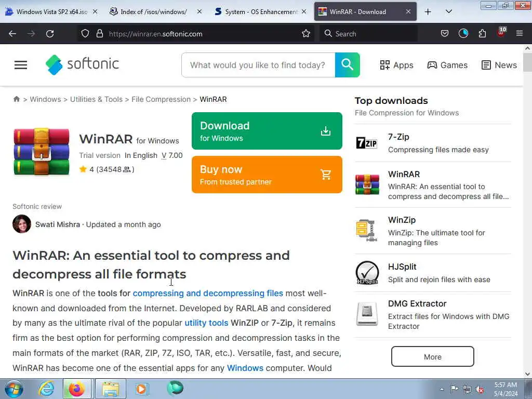Follow the Windows link in review text

click(245, 368)
